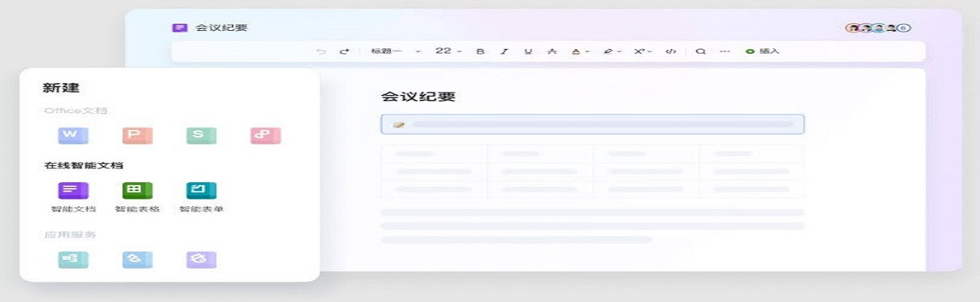Open the font color dropdown

(x=580, y=51)
